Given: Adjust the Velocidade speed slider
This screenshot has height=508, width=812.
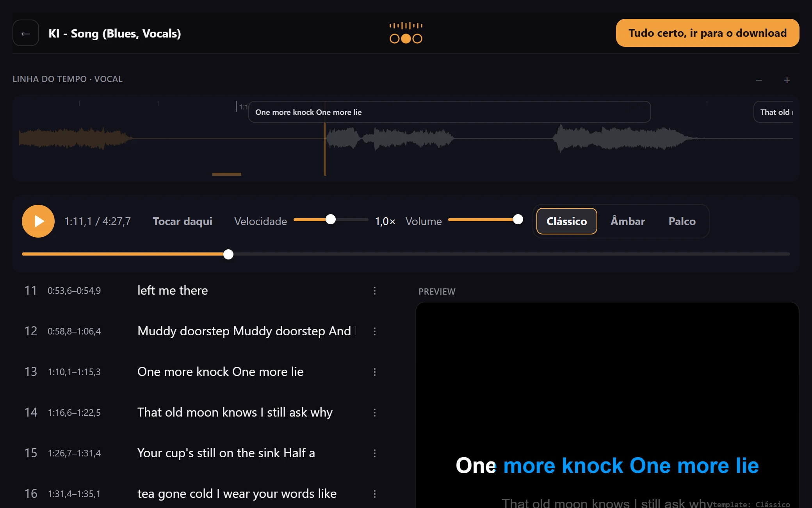Looking at the screenshot, I should (x=331, y=220).
